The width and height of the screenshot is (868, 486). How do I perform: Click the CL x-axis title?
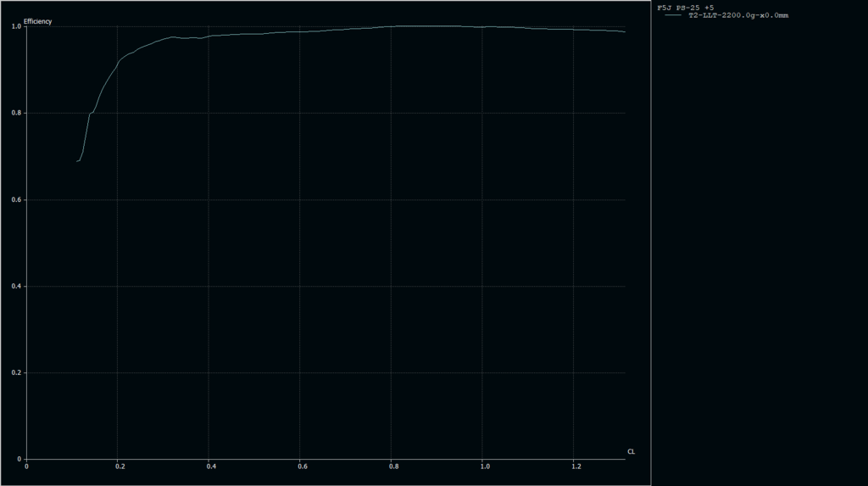pyautogui.click(x=631, y=451)
